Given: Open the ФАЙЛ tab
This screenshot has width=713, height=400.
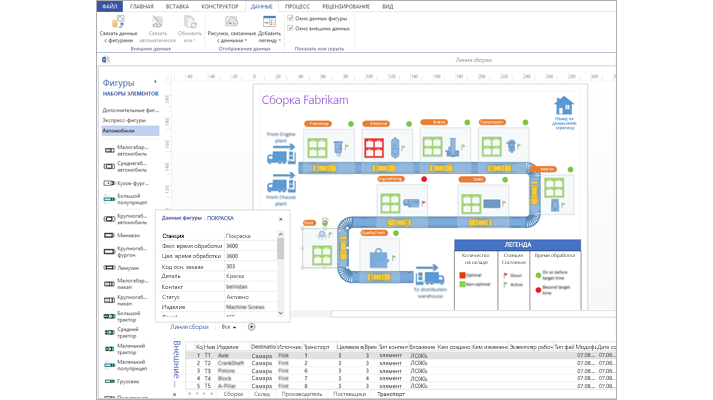Looking at the screenshot, I should tap(110, 6).
